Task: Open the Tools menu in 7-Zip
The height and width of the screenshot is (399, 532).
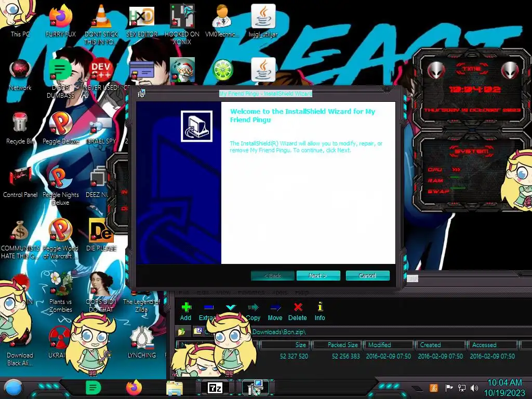Action: pos(280,292)
